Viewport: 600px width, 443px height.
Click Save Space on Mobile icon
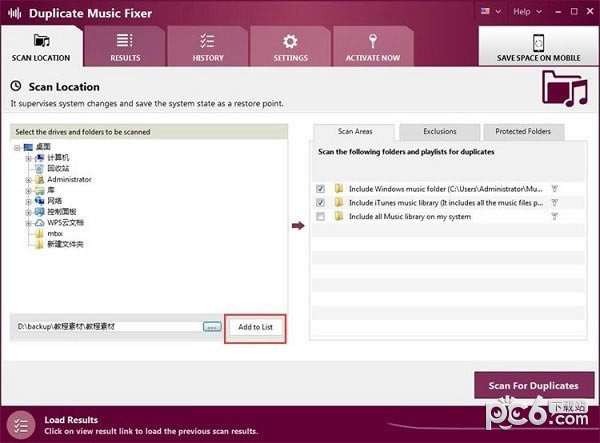[539, 41]
